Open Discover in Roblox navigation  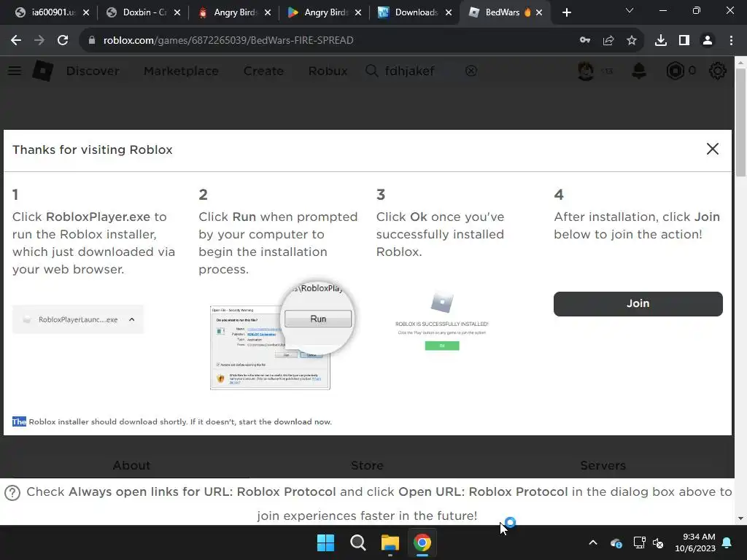point(93,71)
